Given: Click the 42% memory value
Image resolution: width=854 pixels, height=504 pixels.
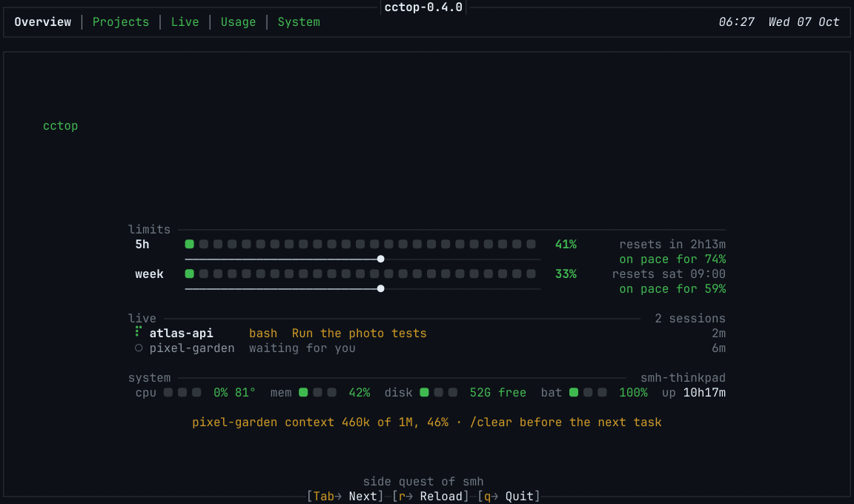Looking at the screenshot, I should click(x=359, y=392).
